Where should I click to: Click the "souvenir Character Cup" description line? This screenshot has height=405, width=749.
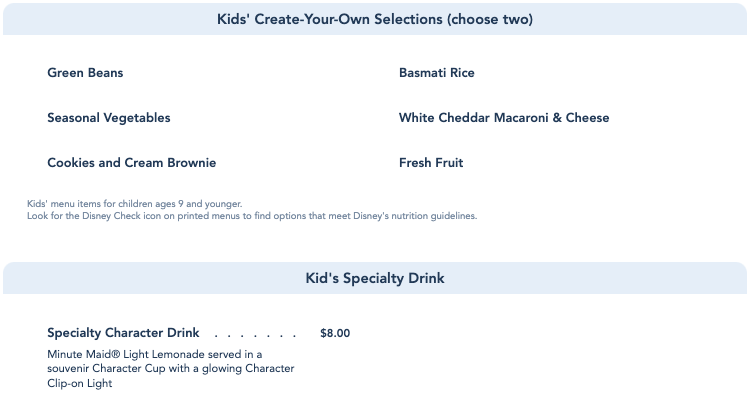[x=170, y=369]
